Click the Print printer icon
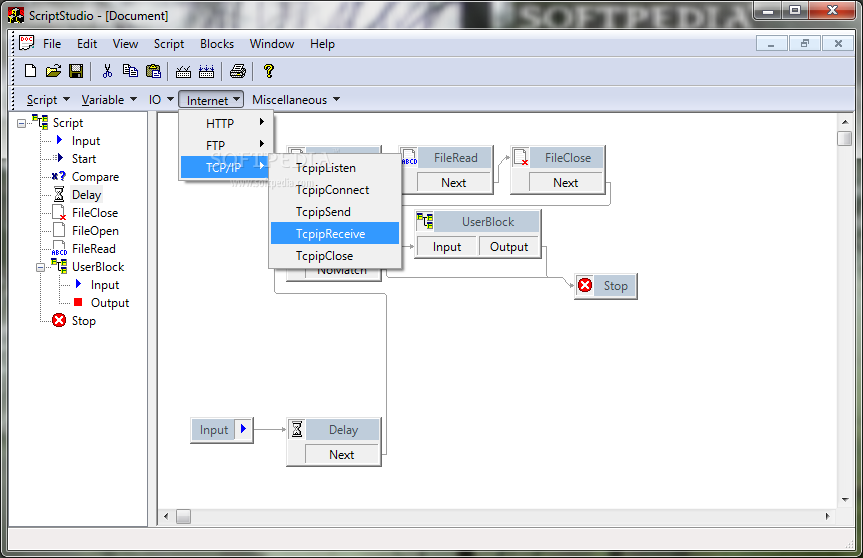This screenshot has width=863, height=558. pos(238,70)
